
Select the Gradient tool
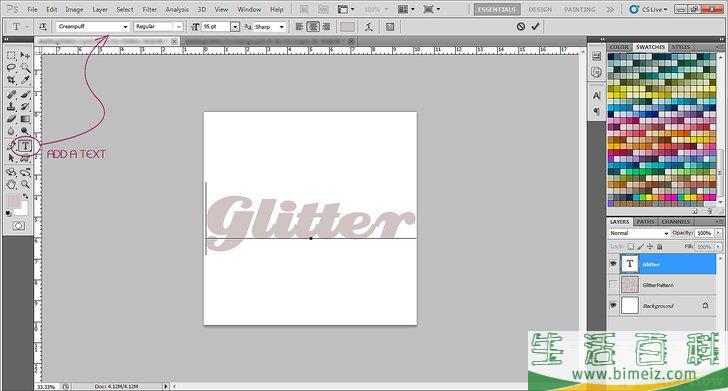click(x=25, y=119)
